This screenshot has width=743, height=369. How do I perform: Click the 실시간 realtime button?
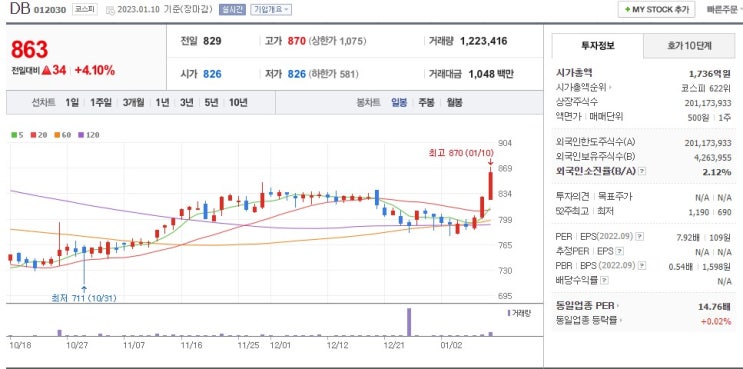(x=232, y=9)
